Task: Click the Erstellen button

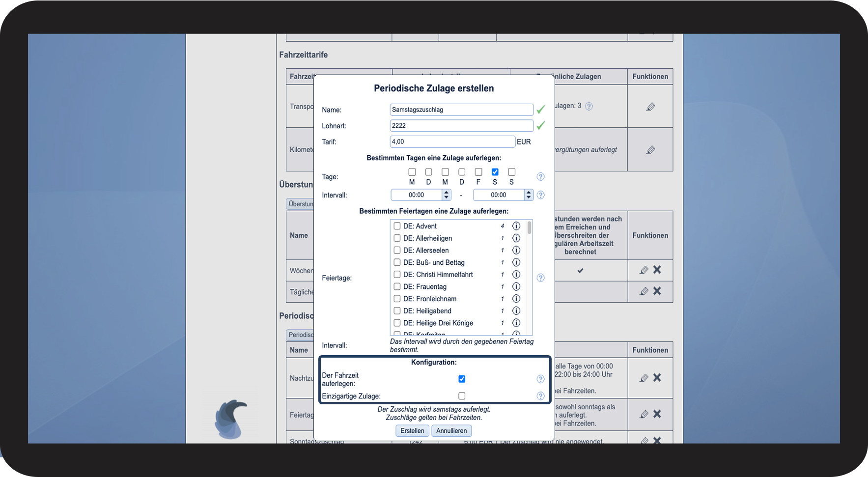Action: tap(412, 431)
